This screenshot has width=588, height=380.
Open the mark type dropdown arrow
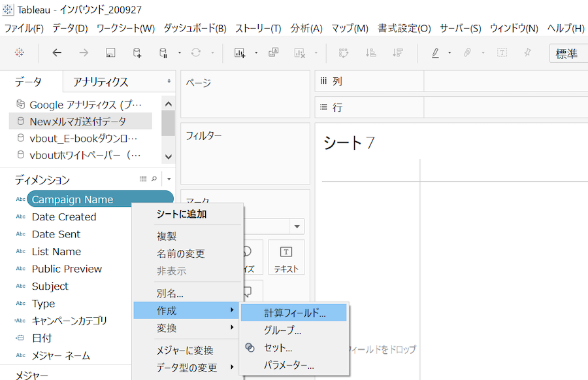[x=298, y=226]
